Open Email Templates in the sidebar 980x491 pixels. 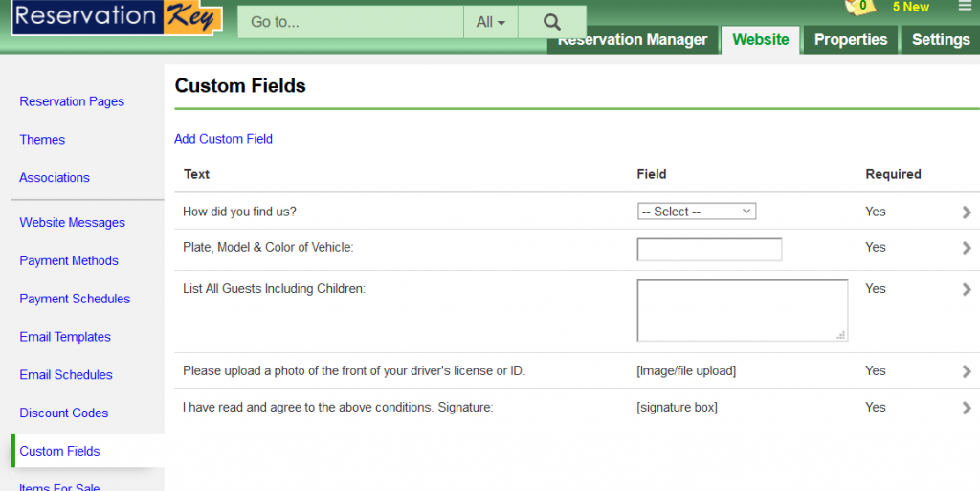[x=65, y=337]
